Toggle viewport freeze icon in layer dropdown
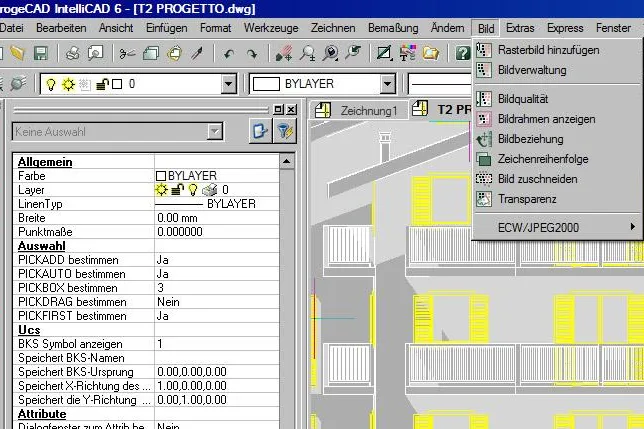 (85, 85)
